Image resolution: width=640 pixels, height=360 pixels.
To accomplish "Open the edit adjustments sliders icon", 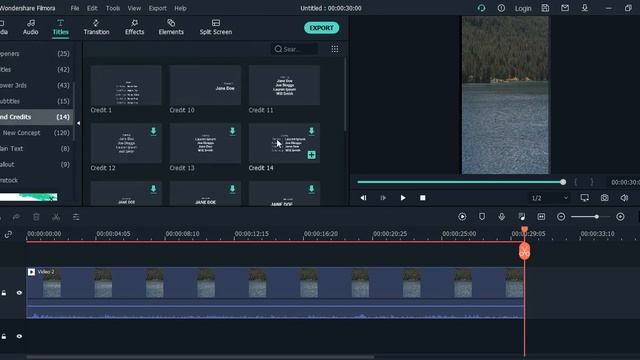I will (x=76, y=217).
